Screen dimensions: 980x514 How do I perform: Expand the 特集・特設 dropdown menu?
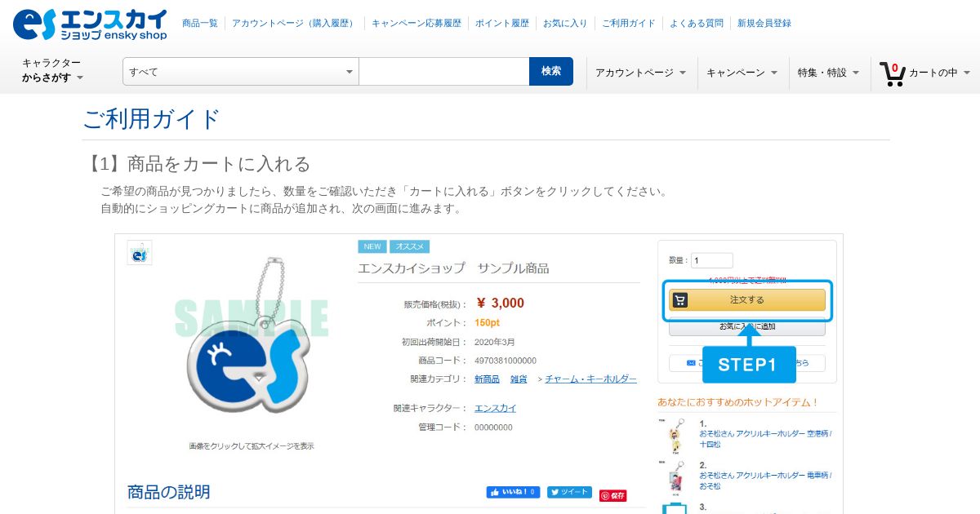(829, 73)
